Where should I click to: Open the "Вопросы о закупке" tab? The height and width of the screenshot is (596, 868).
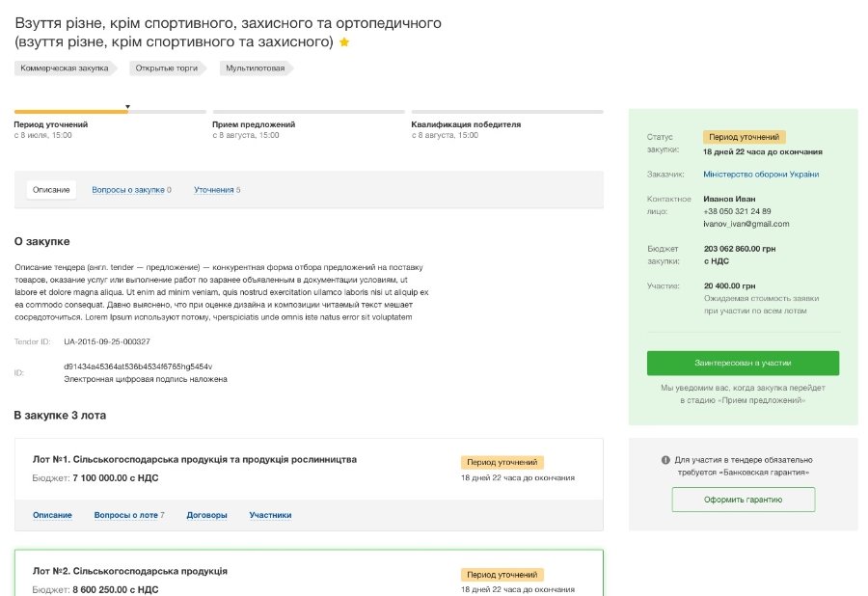[x=128, y=190]
